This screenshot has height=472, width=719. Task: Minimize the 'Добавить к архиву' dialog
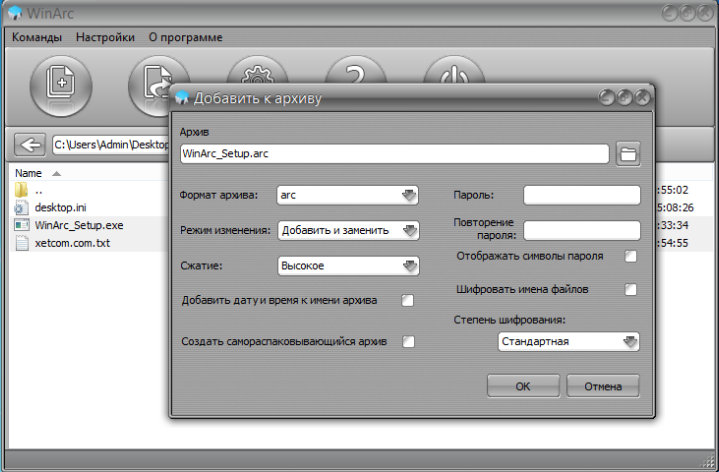pyautogui.click(x=606, y=97)
